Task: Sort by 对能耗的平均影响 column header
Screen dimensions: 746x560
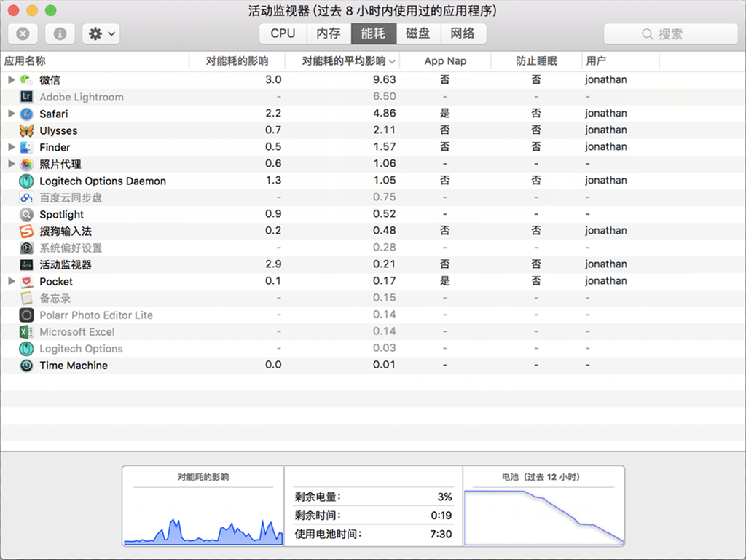Action: (x=344, y=61)
